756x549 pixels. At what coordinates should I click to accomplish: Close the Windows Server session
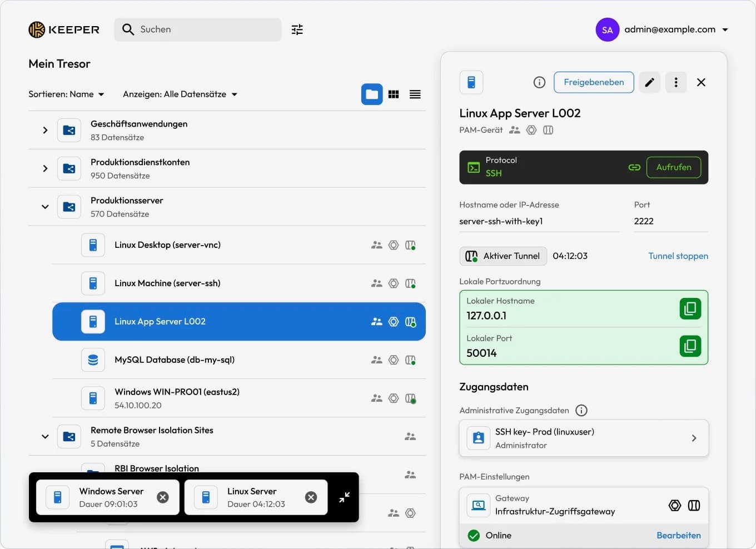point(163,497)
